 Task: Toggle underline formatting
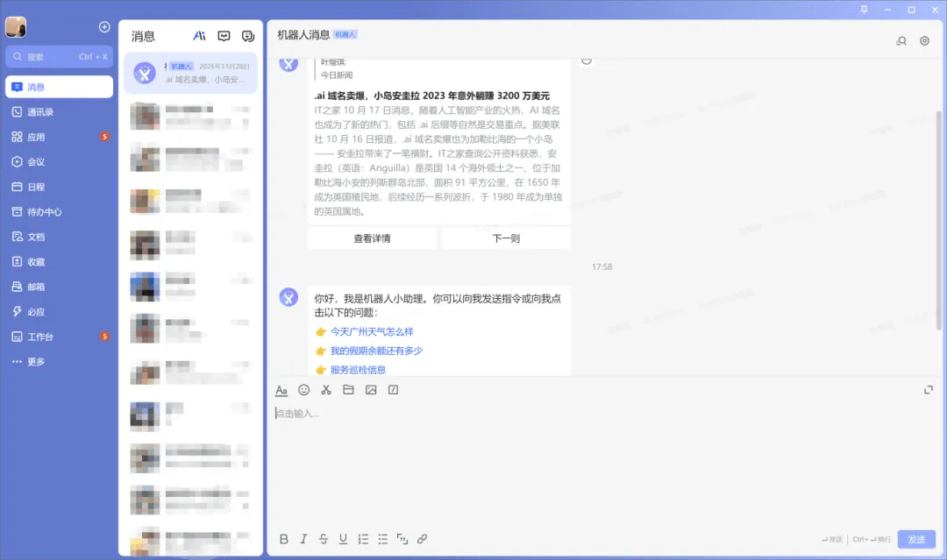[x=343, y=539]
